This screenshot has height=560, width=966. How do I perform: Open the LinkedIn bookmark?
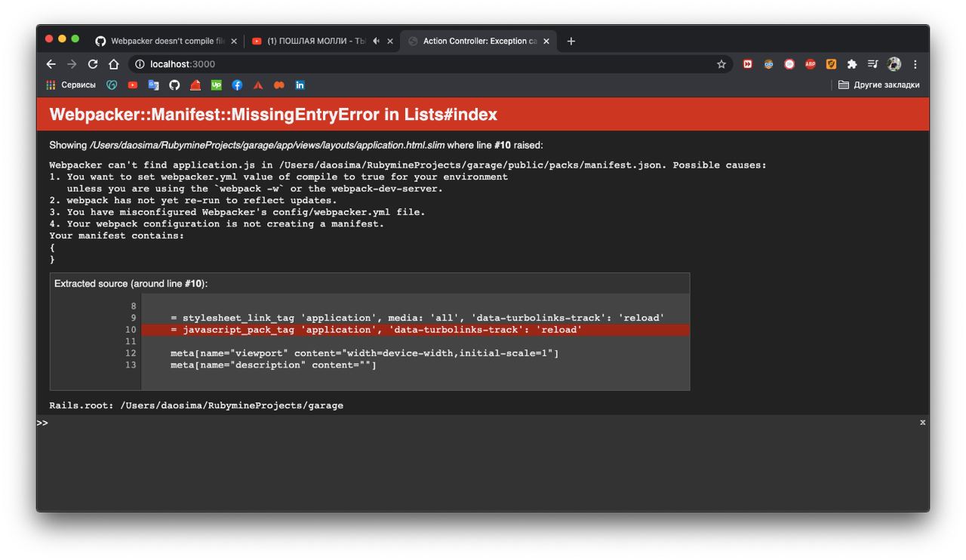(x=300, y=85)
